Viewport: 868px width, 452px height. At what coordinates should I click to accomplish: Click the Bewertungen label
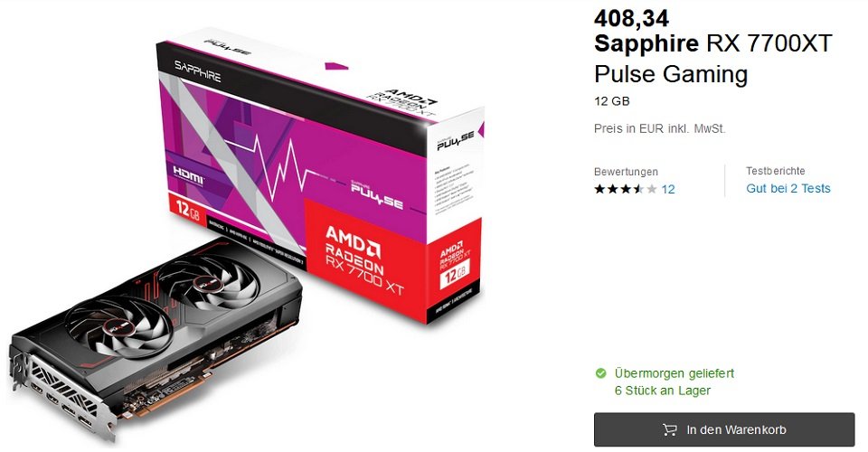[x=626, y=172]
